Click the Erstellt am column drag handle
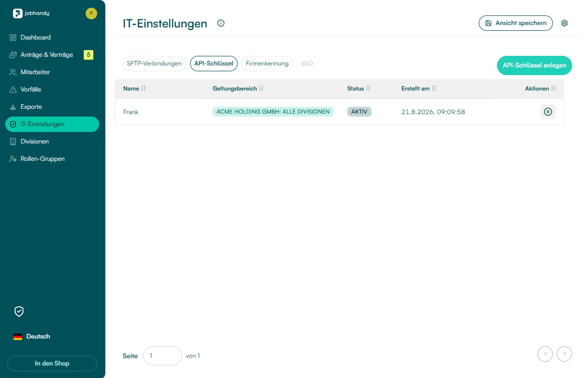This screenshot has width=588, height=378. click(434, 89)
